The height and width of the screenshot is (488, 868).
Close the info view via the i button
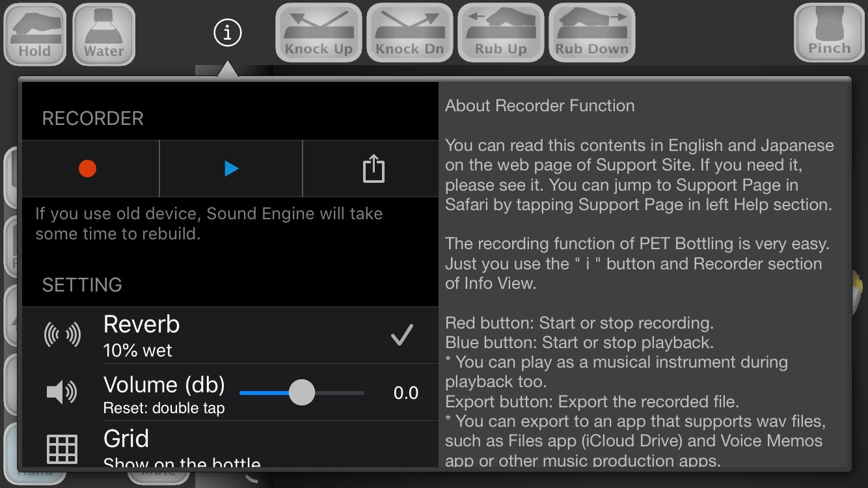coord(228,32)
